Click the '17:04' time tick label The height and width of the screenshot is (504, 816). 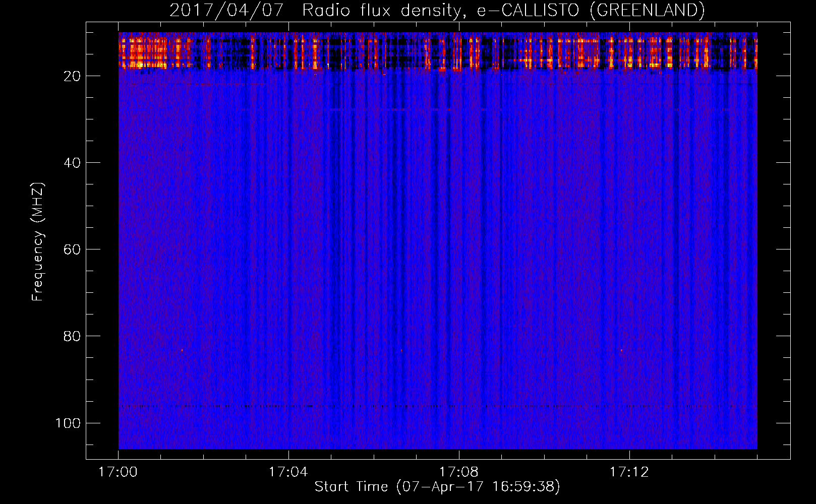pyautogui.click(x=288, y=472)
